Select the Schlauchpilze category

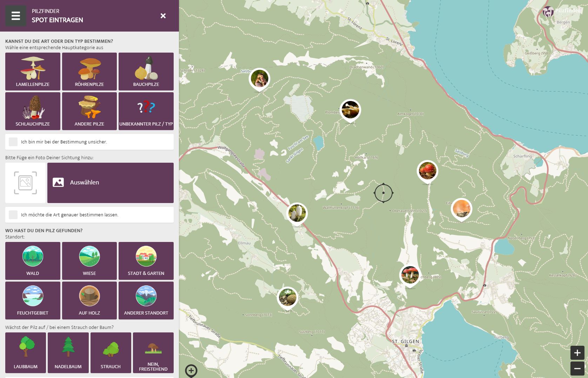point(33,111)
